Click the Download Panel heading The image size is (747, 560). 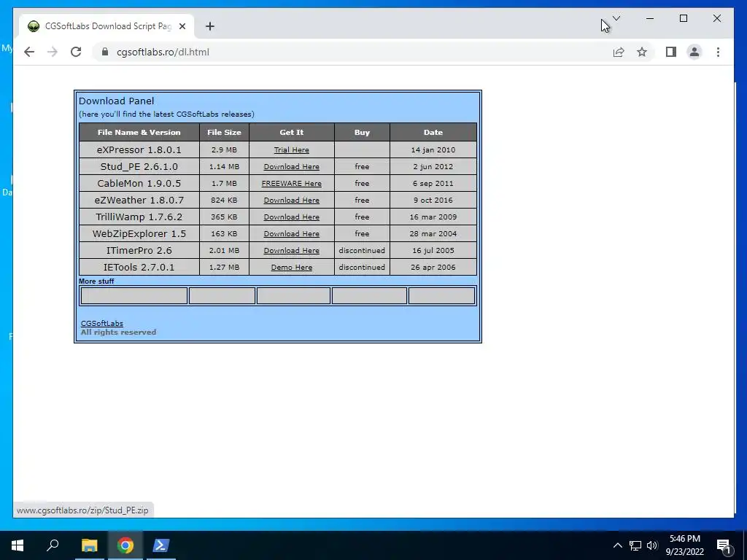116,101
